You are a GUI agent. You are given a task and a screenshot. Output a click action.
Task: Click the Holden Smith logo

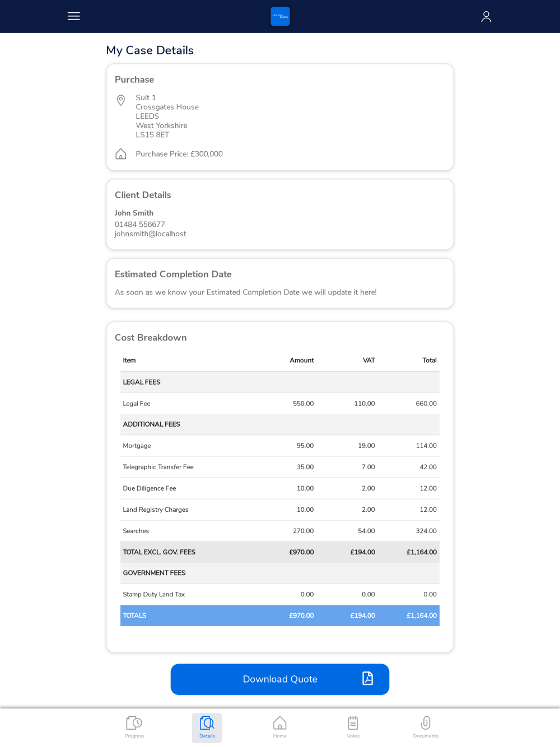(x=280, y=16)
